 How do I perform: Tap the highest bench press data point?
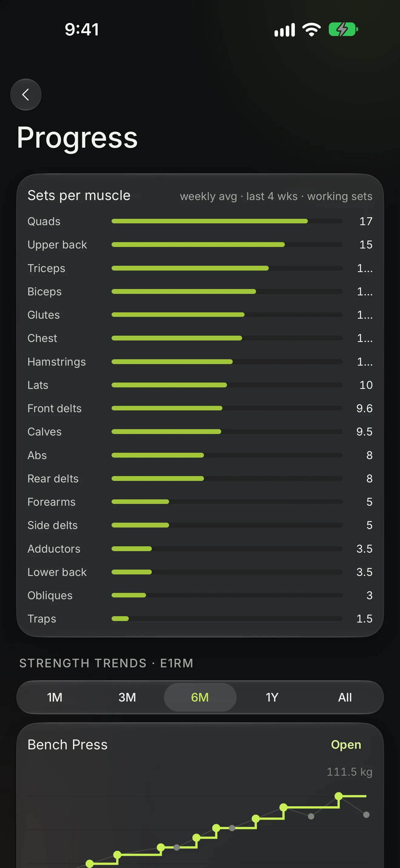click(338, 796)
